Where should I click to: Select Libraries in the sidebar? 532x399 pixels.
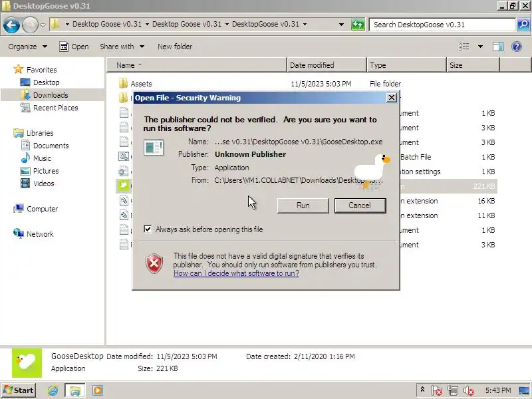34,133
